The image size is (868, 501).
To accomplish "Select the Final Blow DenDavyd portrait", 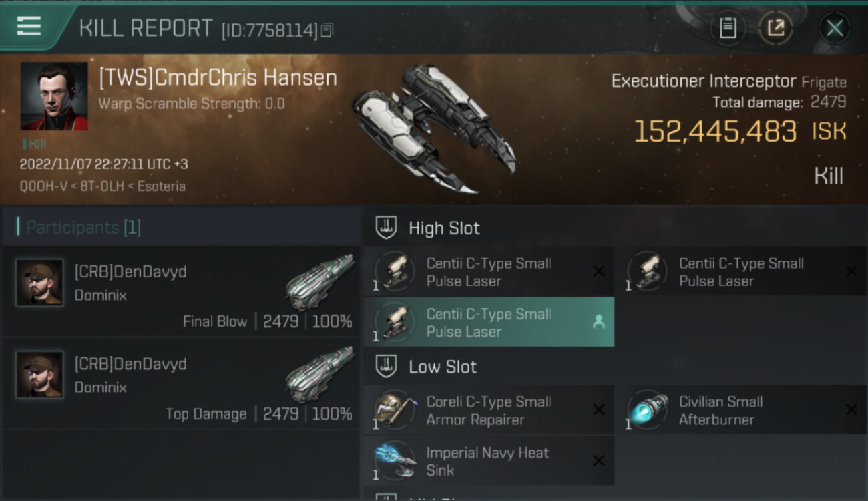I will [40, 283].
